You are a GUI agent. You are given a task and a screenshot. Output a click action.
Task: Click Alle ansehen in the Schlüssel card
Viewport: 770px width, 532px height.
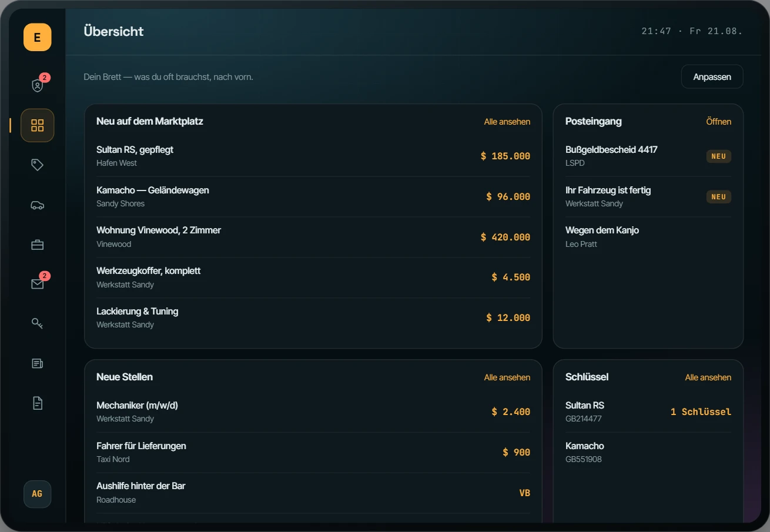point(708,377)
